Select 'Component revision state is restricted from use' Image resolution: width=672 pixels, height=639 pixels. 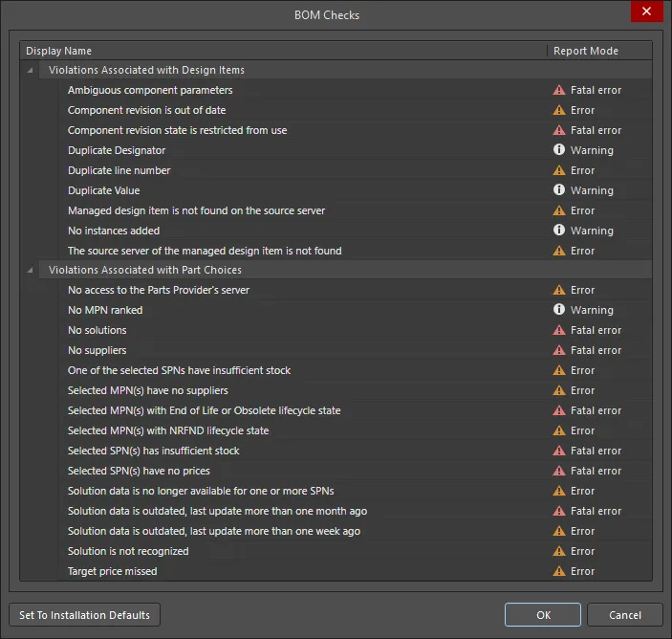356,130
